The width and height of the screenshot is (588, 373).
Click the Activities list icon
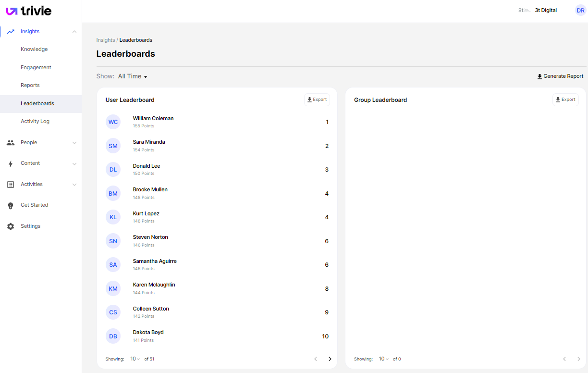pos(11,185)
